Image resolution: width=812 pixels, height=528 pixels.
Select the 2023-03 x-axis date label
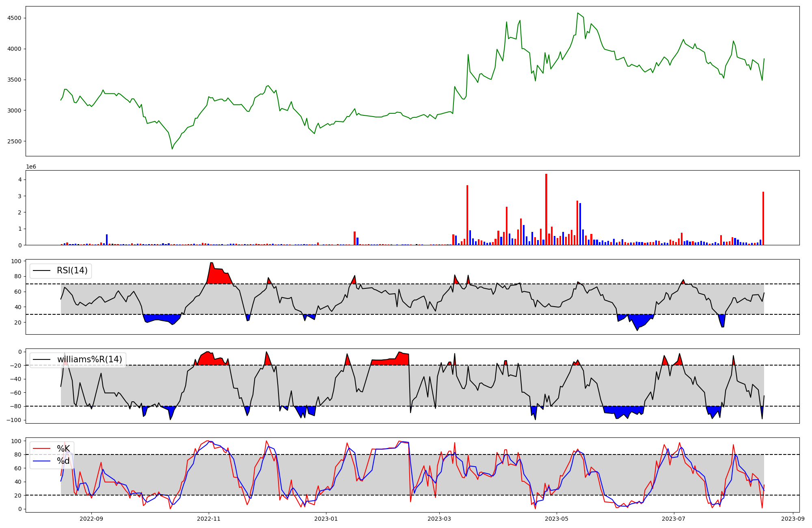pyautogui.click(x=439, y=519)
